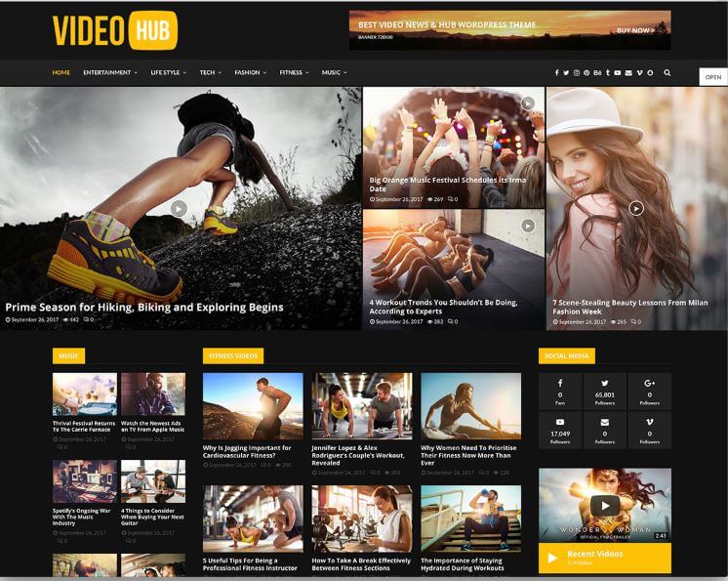Open the Social Media section label

[x=566, y=355]
